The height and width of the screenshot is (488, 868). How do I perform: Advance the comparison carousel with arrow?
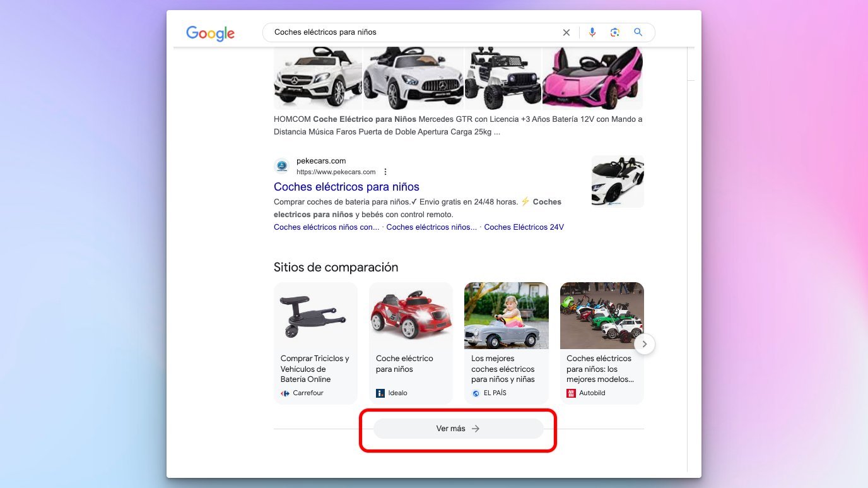point(644,344)
